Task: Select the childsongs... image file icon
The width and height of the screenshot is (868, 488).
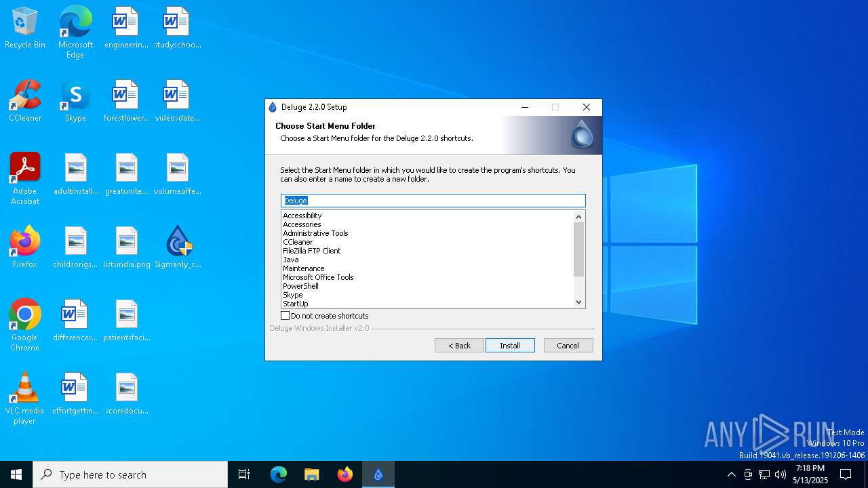Action: tap(75, 248)
